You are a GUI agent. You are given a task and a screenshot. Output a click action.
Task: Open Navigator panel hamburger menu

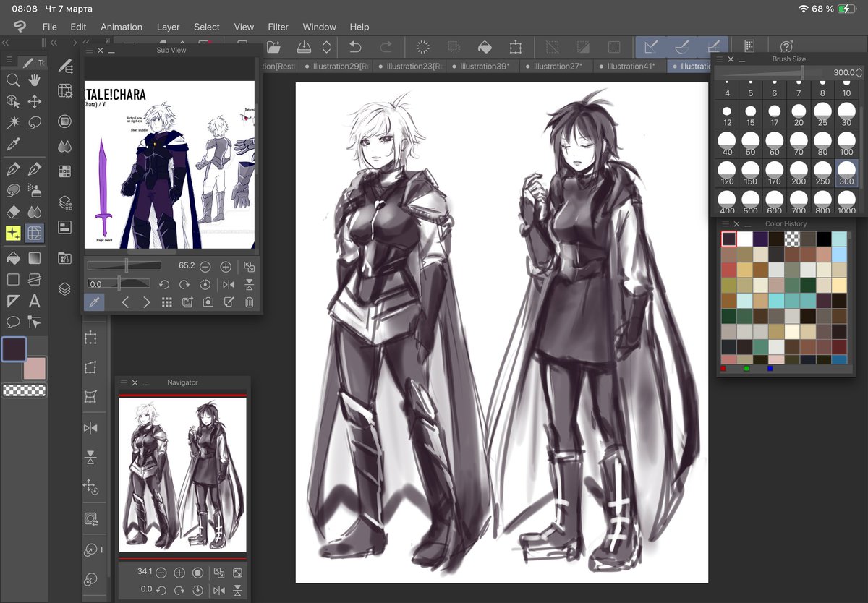click(122, 382)
